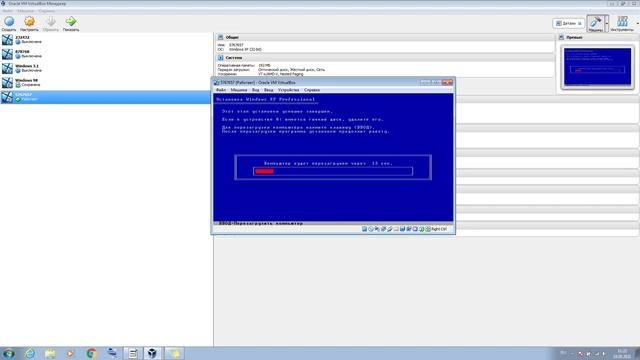The image size is (640, 360).
Task: Click the mouse integration status icon
Action: (422, 229)
